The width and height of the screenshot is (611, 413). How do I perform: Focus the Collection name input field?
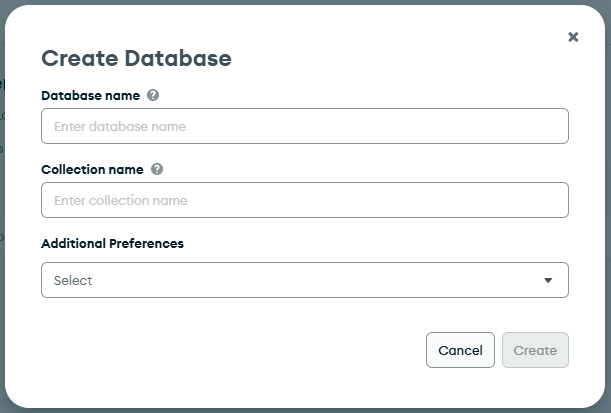[x=305, y=200]
